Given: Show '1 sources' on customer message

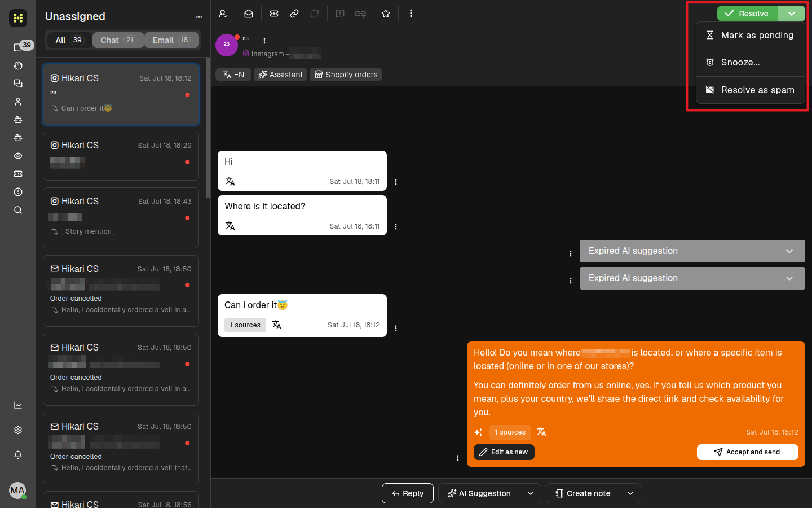Looking at the screenshot, I should (x=245, y=325).
